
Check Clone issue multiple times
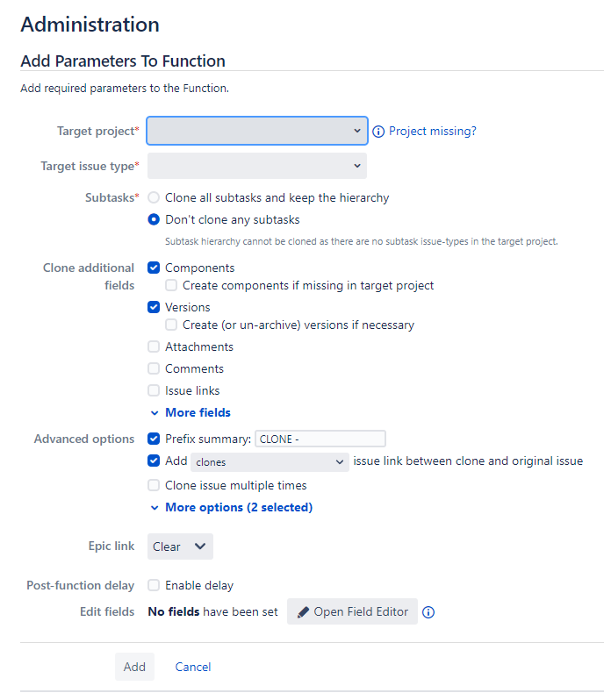coord(154,485)
